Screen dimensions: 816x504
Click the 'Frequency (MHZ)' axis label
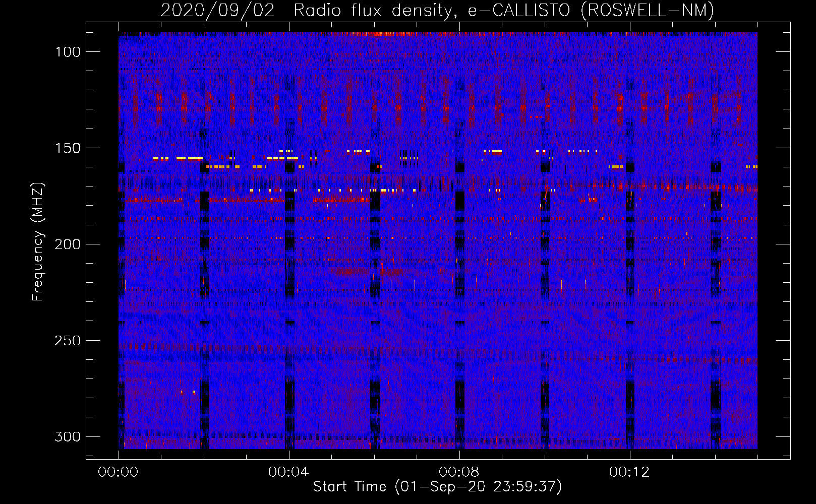click(38, 241)
